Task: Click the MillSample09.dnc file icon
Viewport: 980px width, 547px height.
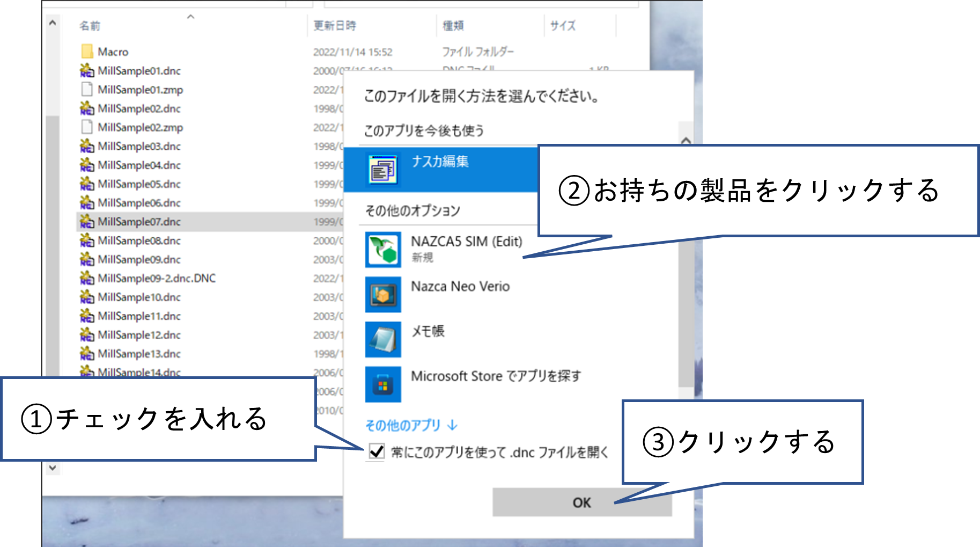Action: (x=87, y=259)
